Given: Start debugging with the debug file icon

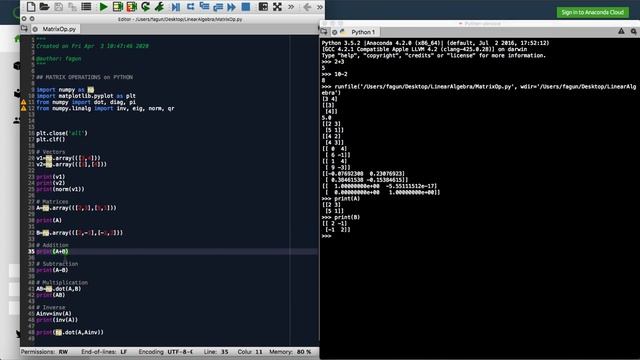Looking at the screenshot, I should [x=176, y=7].
